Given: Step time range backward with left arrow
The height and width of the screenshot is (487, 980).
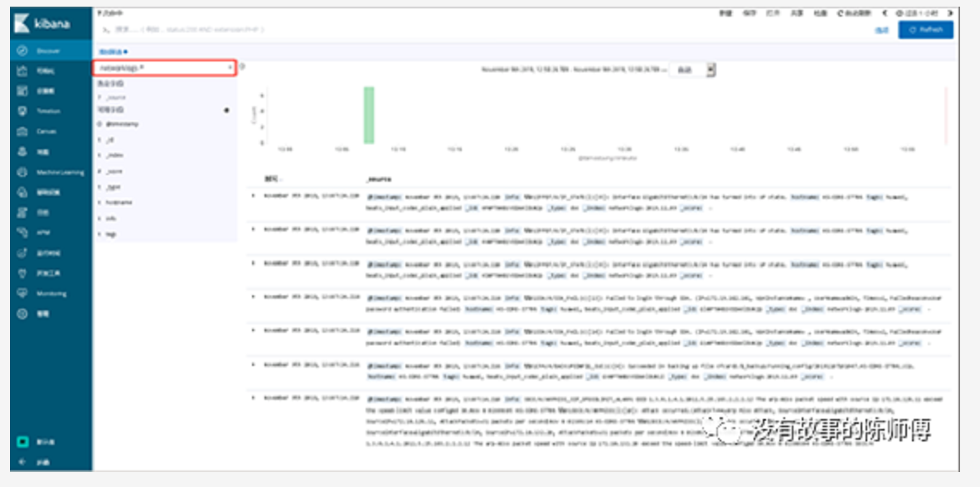Looking at the screenshot, I should click(x=885, y=13).
